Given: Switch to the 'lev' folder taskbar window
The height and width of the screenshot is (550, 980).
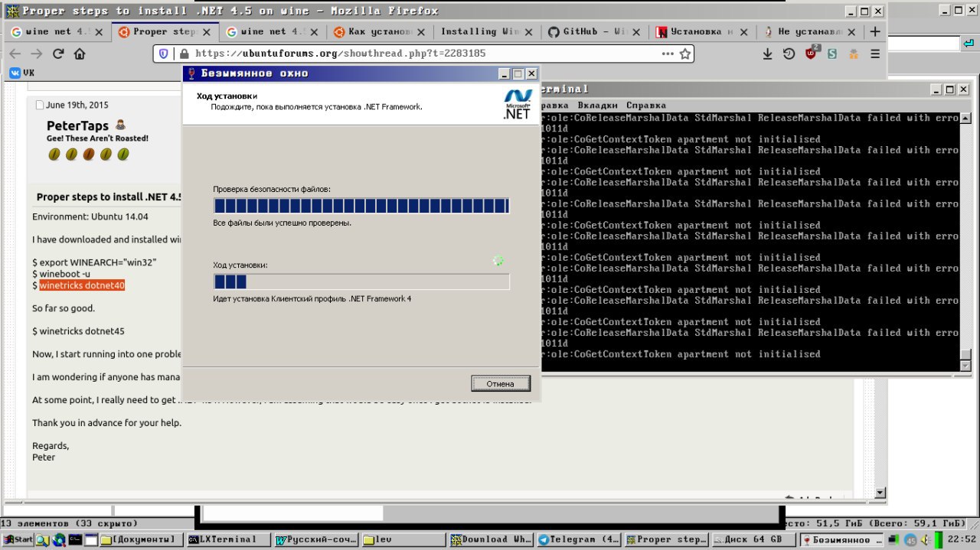Looking at the screenshot, I should pyautogui.click(x=403, y=539).
